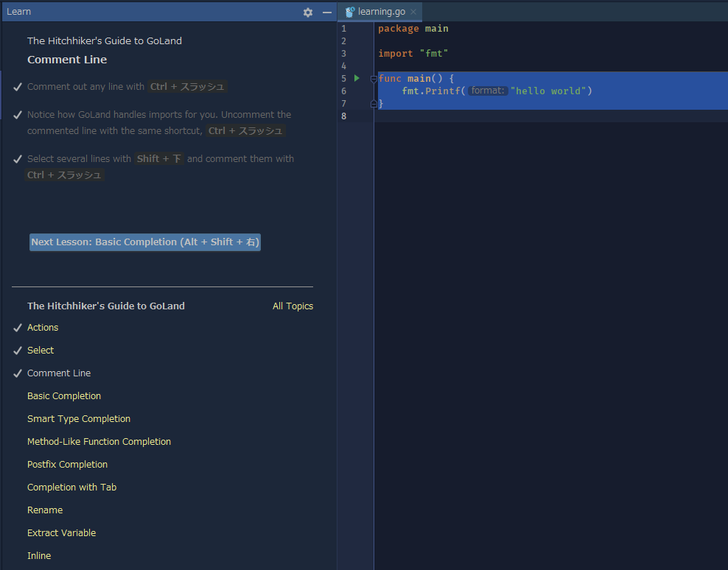Click line number 1 in the gutter
The height and width of the screenshot is (570, 728).
tap(343, 28)
